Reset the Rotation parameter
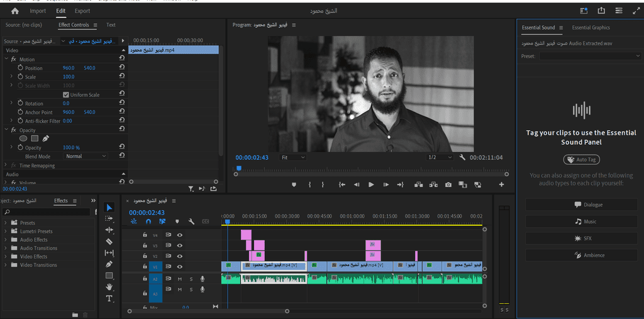Viewport: 644px width, 319px height. 121,103
